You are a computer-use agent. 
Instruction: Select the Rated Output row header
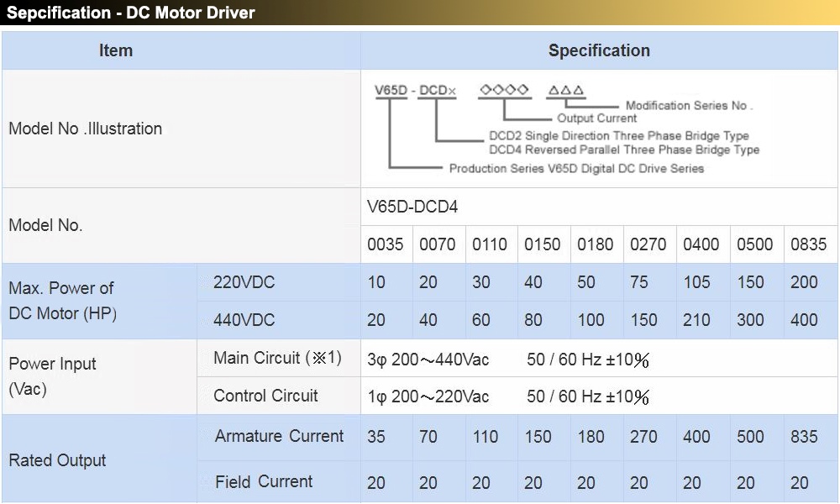tap(57, 460)
